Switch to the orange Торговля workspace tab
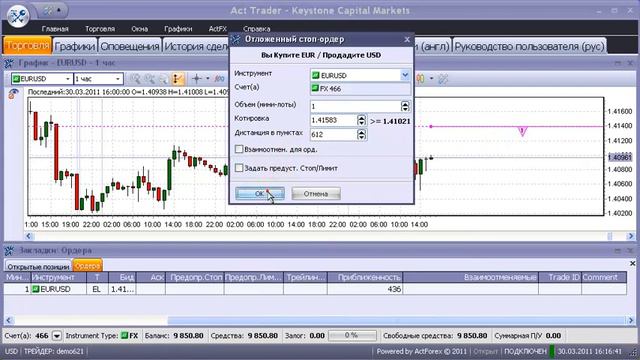Viewport: 640px width, 360px height. [x=28, y=46]
